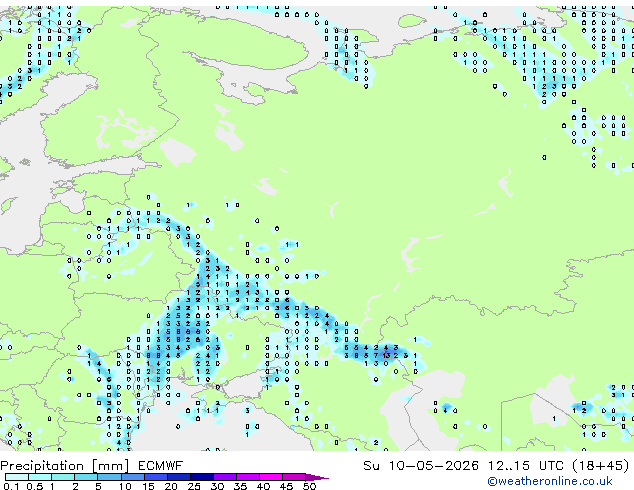Click the 'ECMWF' model label

[x=161, y=465]
